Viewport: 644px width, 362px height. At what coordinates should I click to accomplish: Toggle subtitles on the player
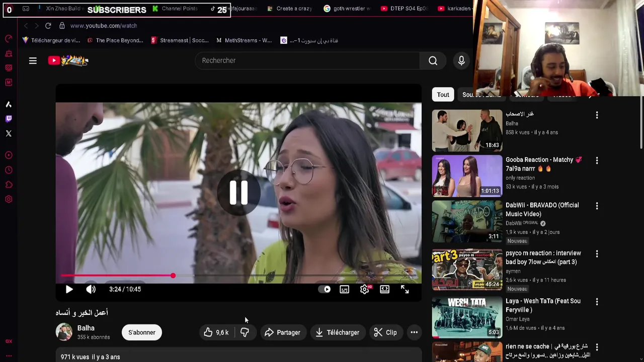tap(344, 289)
